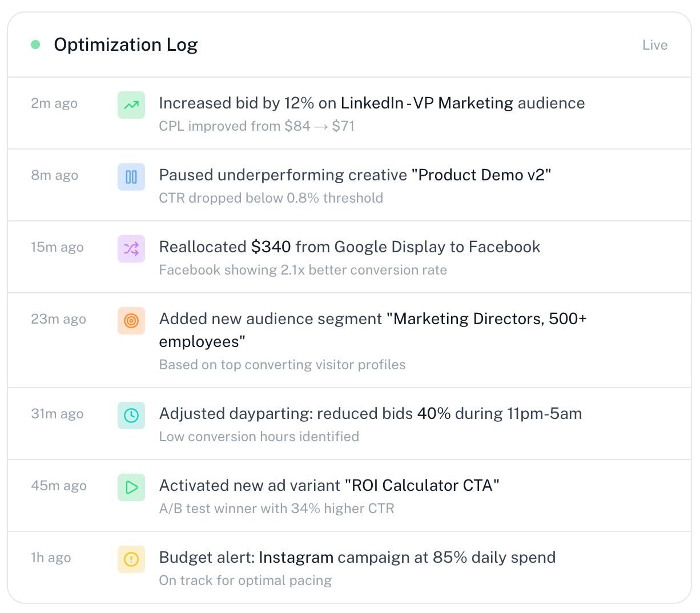Image resolution: width=700 pixels, height=613 pixels.
Task: Click the green live status dot
Action: click(35, 45)
